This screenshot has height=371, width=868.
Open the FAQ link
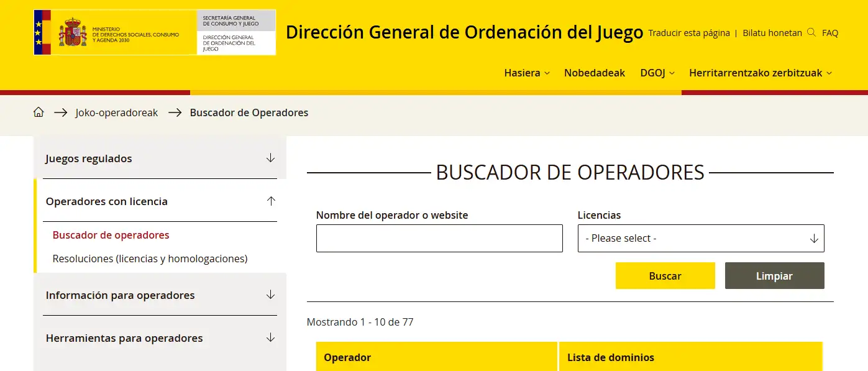click(830, 33)
